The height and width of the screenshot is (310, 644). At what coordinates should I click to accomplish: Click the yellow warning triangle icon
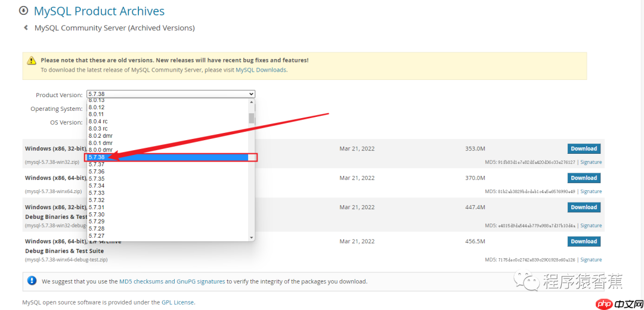pyautogui.click(x=32, y=61)
